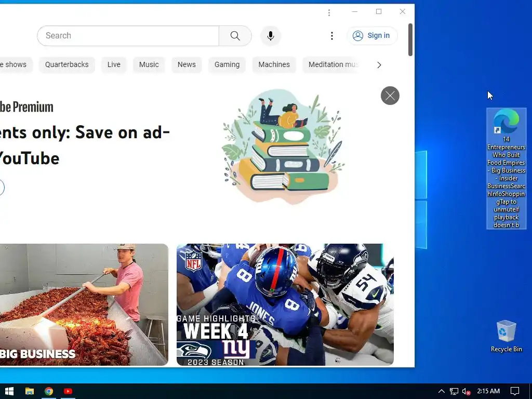532x399 pixels.
Task: Open Google Chrome from the taskbar
Action: pos(49,391)
